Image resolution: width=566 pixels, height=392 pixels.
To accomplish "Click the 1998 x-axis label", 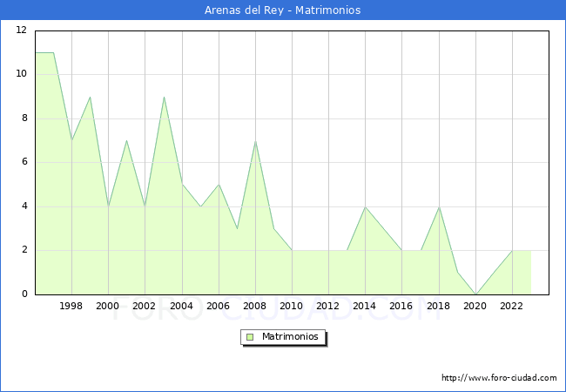I will click(71, 307).
